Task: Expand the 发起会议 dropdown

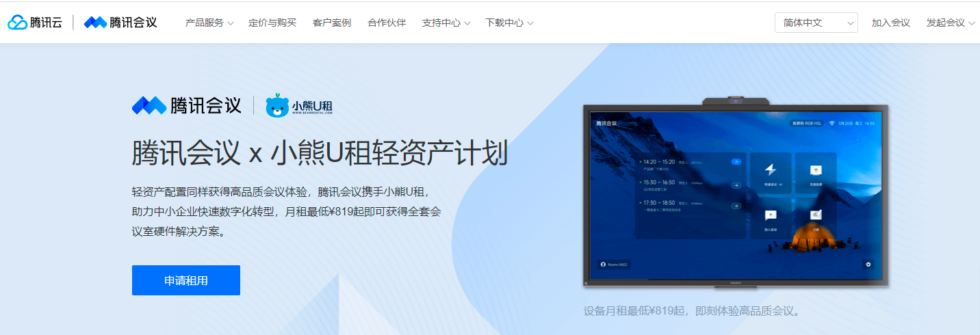Action: pyautogui.click(x=951, y=23)
